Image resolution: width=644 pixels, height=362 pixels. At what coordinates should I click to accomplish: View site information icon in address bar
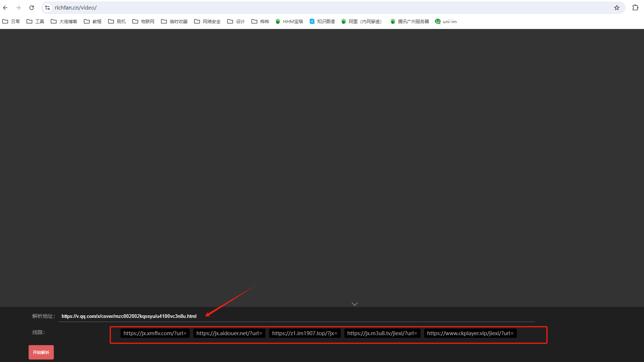[47, 8]
